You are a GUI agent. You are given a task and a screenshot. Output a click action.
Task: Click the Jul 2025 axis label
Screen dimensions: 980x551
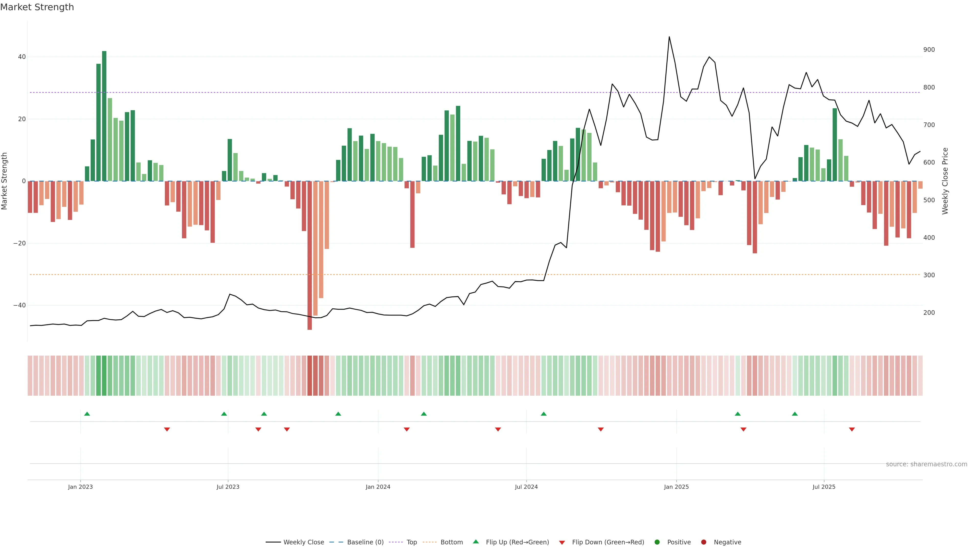pyautogui.click(x=824, y=487)
